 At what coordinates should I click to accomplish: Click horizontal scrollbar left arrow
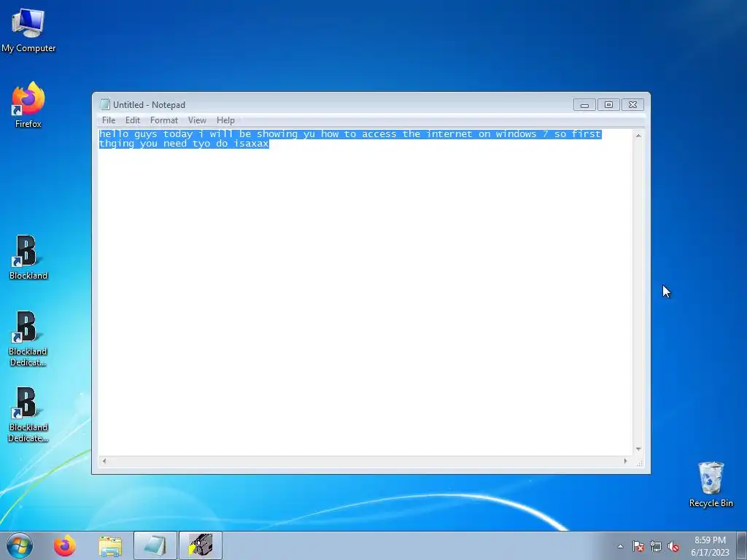(x=104, y=461)
